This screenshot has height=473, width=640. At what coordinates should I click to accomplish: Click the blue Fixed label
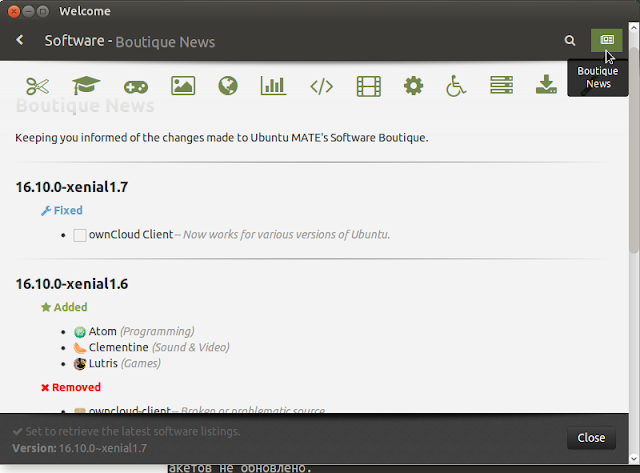(x=62, y=211)
